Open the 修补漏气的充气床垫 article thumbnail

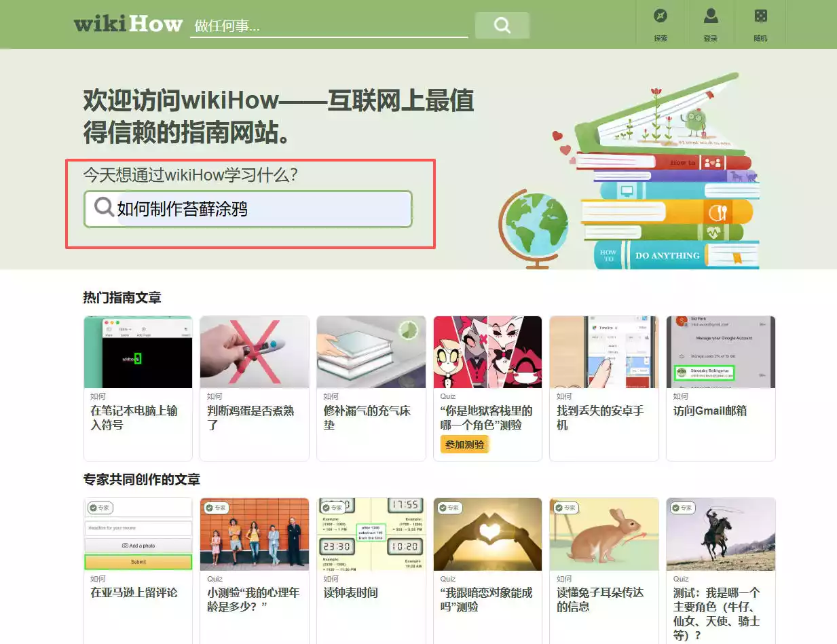tap(371, 352)
